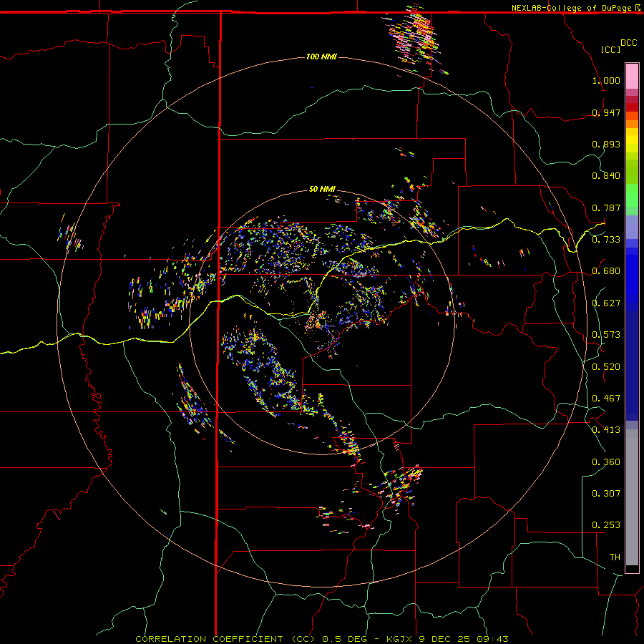This screenshot has width=644, height=644.
Task: Select the 0.787 scale value
Action: coord(606,208)
